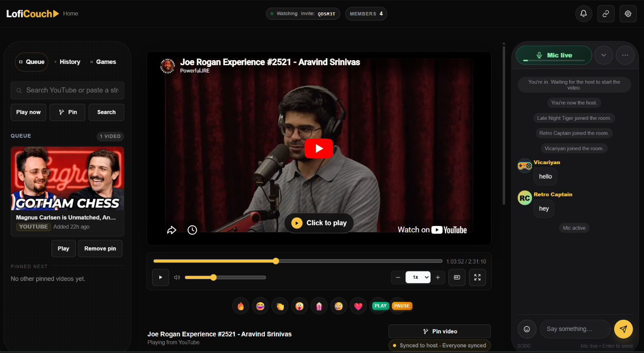The width and height of the screenshot is (644, 353).
Task: Open the Gotham Chess queue thumbnail
Action: pyautogui.click(x=67, y=178)
